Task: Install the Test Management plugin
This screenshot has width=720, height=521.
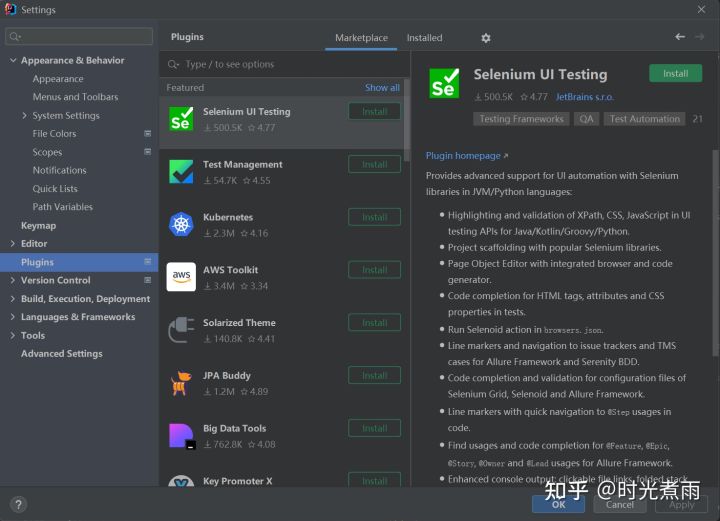Action: click(x=374, y=164)
